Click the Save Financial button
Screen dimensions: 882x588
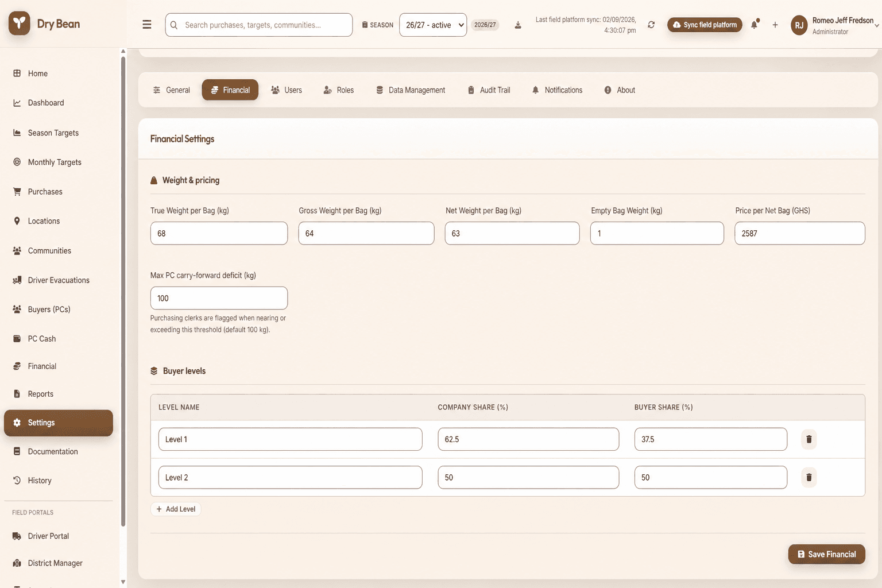click(826, 554)
